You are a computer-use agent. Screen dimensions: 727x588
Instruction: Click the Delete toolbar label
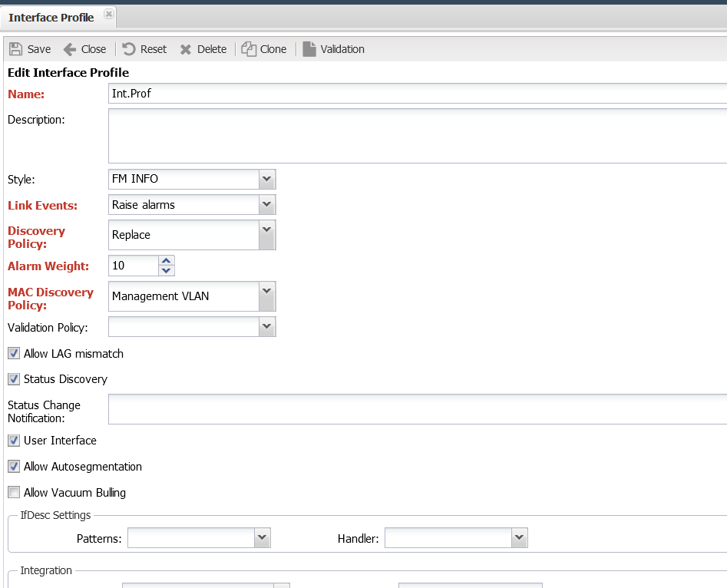tap(212, 49)
